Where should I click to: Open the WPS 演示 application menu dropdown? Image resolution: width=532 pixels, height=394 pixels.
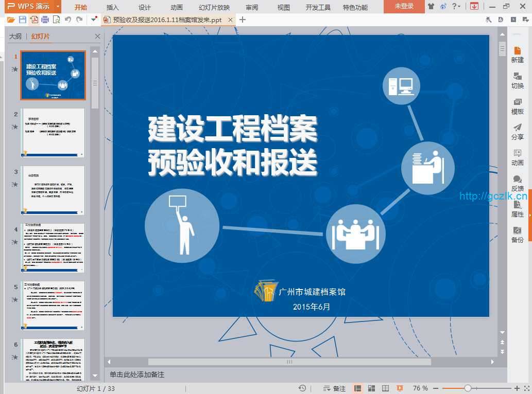(x=58, y=7)
